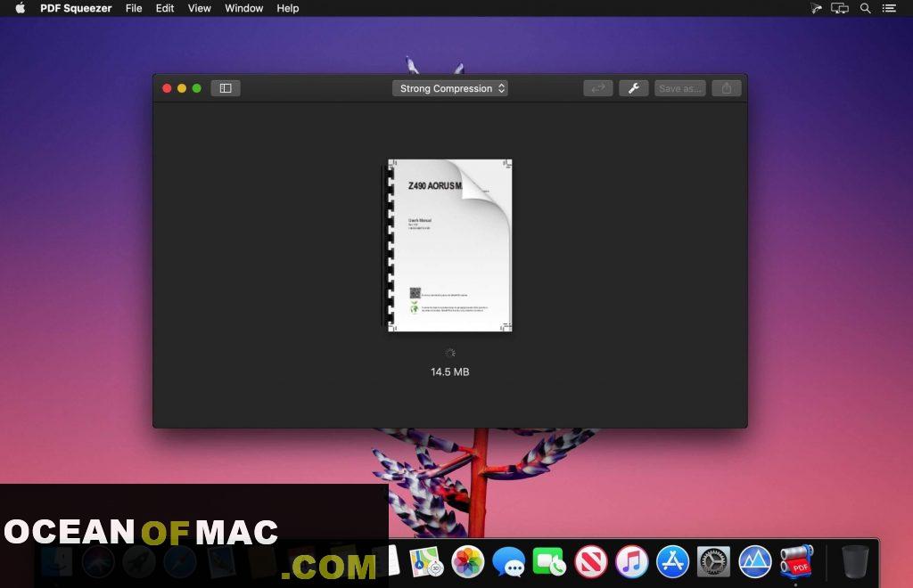Viewport: 913px width, 588px height.
Task: Open the File menu
Action: pyautogui.click(x=134, y=8)
